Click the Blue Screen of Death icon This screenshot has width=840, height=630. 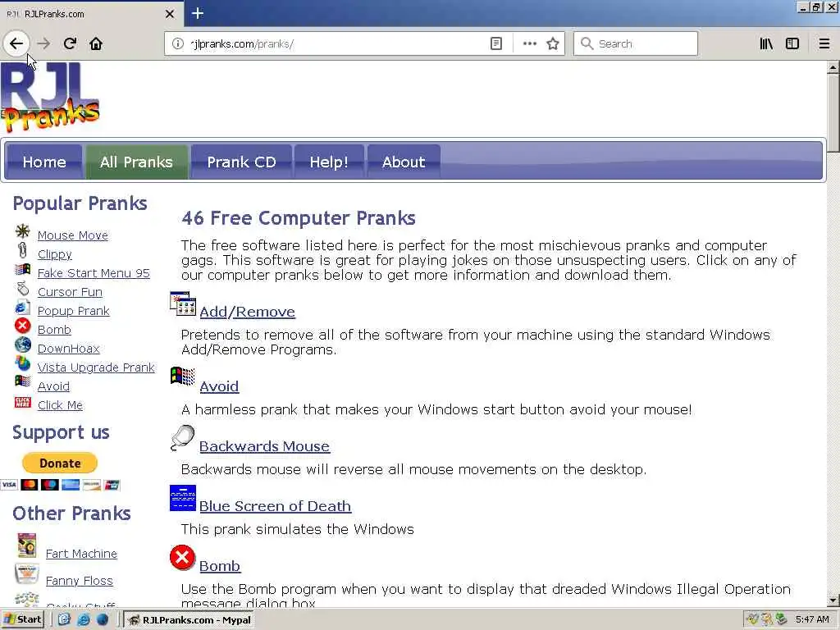[x=183, y=498]
